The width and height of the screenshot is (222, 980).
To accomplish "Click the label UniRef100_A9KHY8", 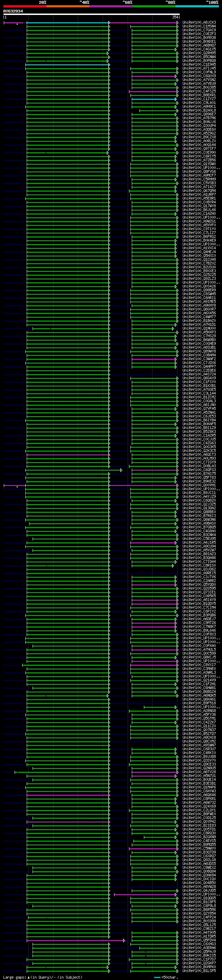I will (x=199, y=306).
